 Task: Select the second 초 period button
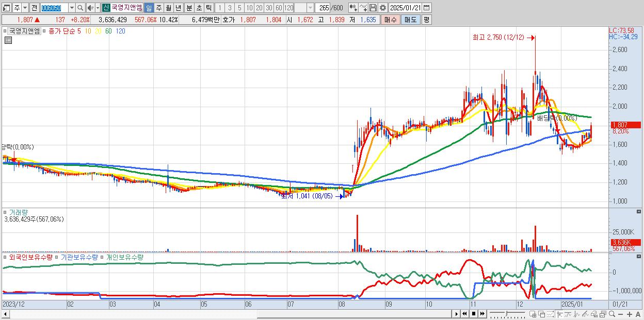(x=199, y=8)
